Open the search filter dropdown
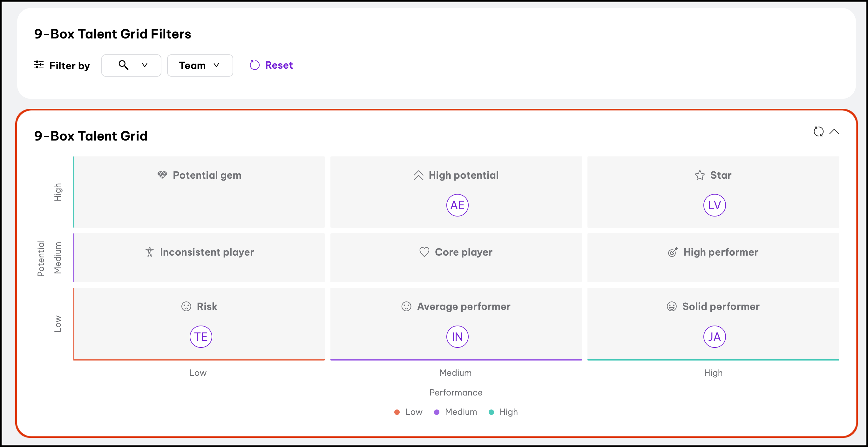The width and height of the screenshot is (868, 447). (131, 65)
